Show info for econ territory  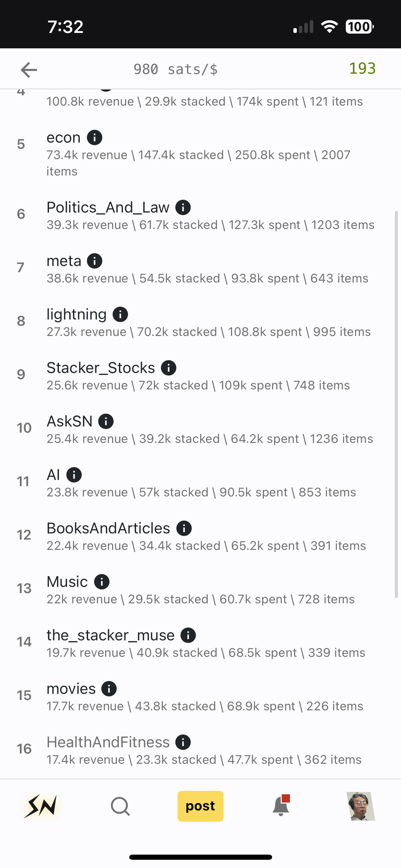pos(95,138)
